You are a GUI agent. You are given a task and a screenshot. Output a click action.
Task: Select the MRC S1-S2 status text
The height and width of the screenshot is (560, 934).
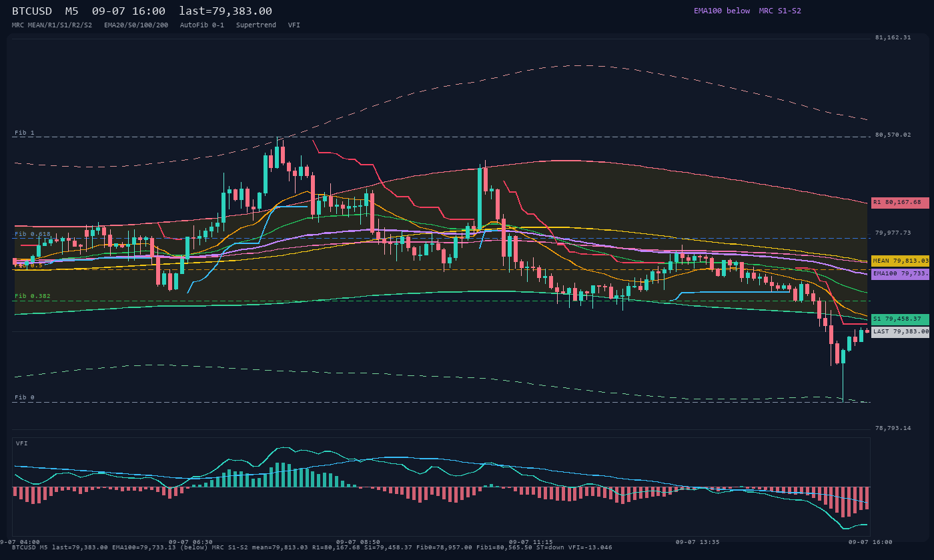tap(780, 11)
